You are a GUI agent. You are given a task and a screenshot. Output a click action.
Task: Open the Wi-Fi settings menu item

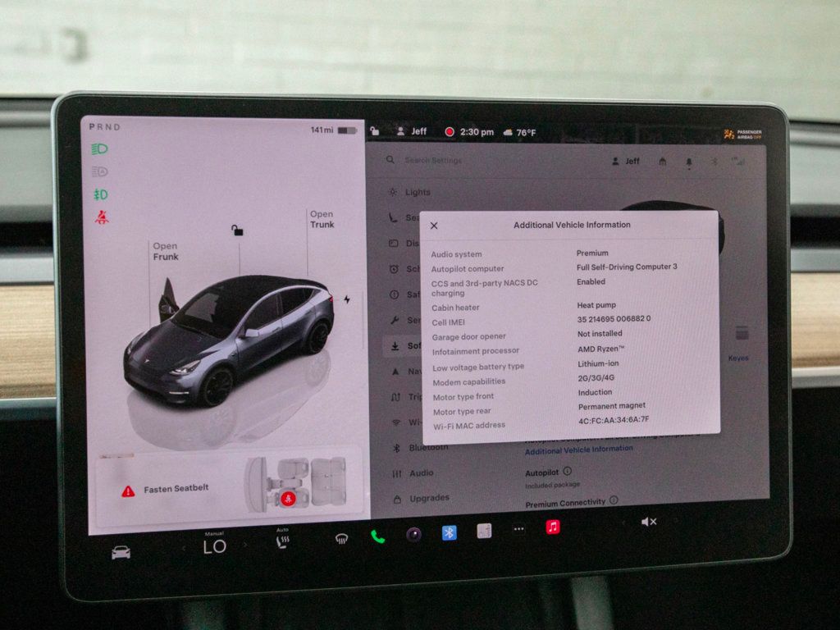click(406, 422)
